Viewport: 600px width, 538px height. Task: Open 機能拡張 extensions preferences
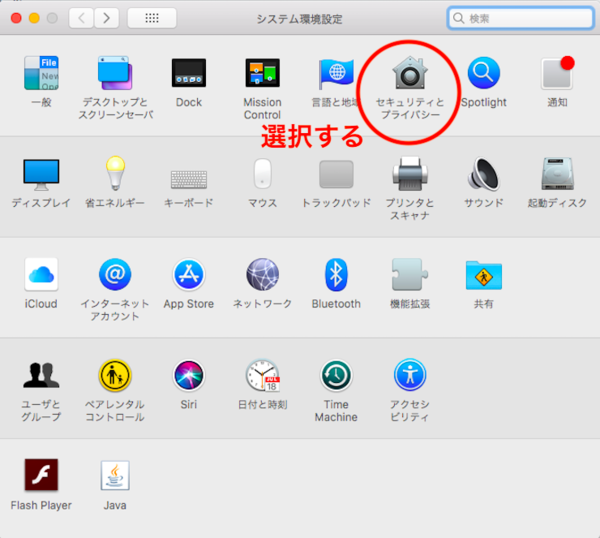pyautogui.click(x=410, y=274)
